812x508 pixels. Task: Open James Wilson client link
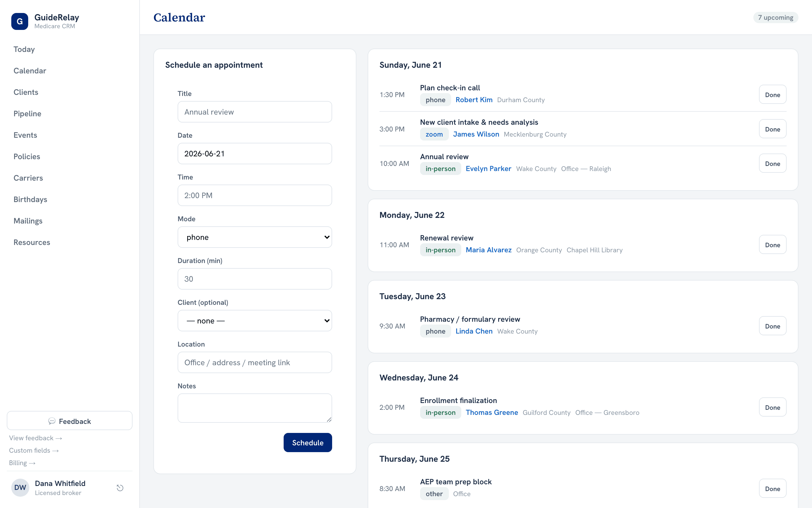tap(476, 134)
